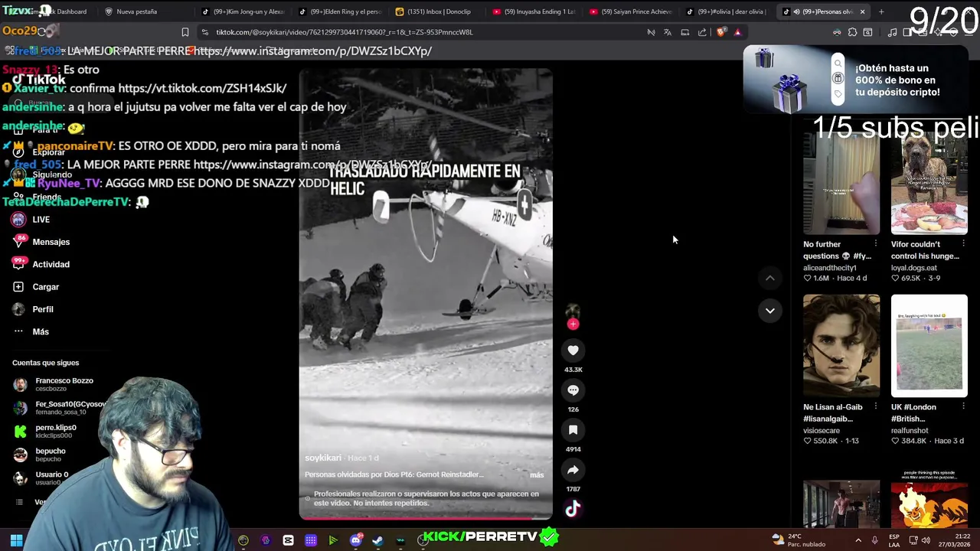The image size is (980, 551).
Task: Switch to Inuyasha Ending YouTube tab
Action: [x=534, y=11]
